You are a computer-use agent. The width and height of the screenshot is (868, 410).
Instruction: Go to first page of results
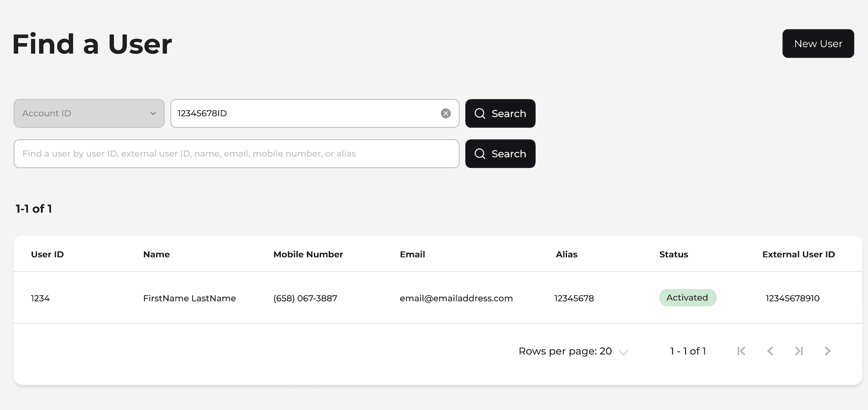pos(742,351)
